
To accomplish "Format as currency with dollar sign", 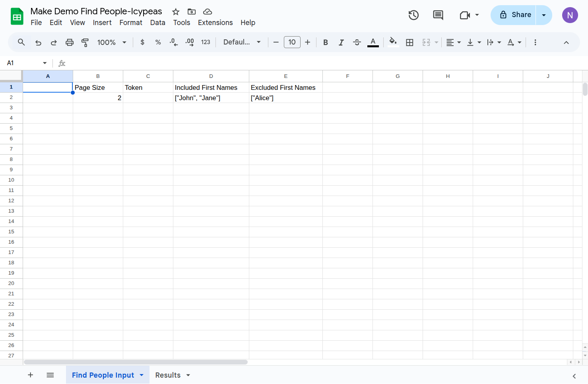I will pos(142,42).
